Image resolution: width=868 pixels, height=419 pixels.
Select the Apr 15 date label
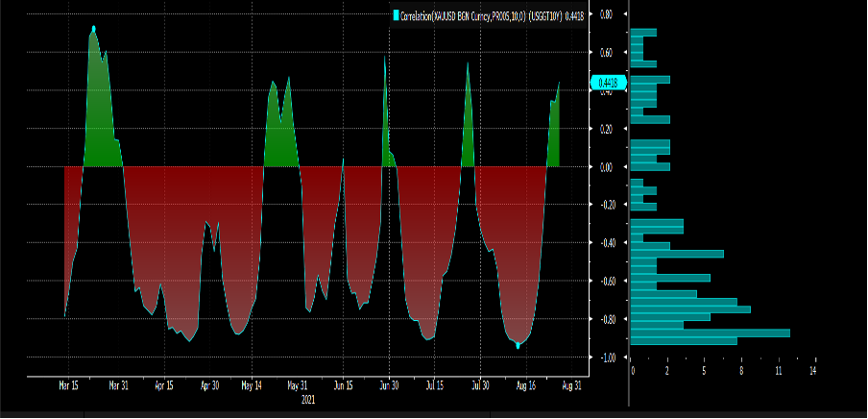point(164,385)
